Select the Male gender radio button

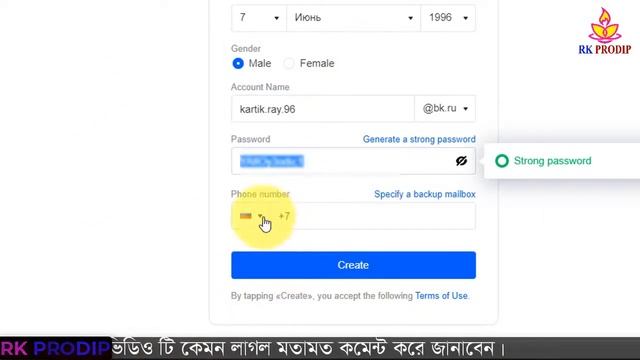[x=238, y=64]
